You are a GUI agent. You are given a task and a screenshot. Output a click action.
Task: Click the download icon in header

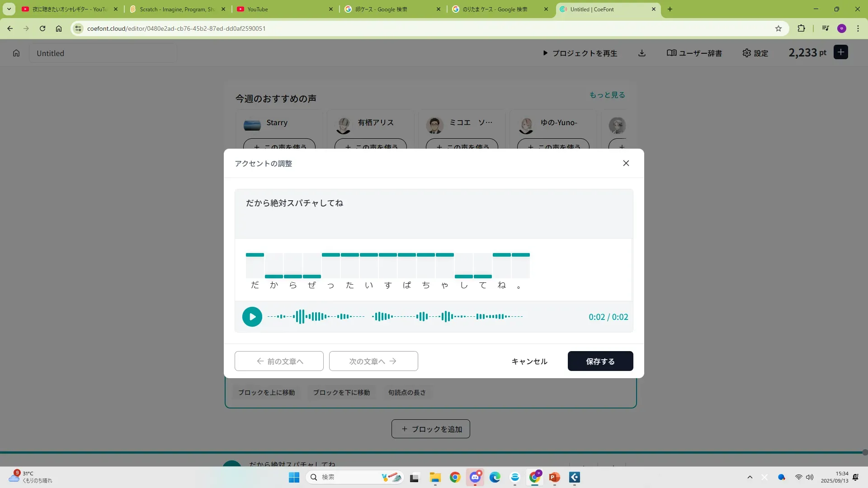(x=642, y=53)
